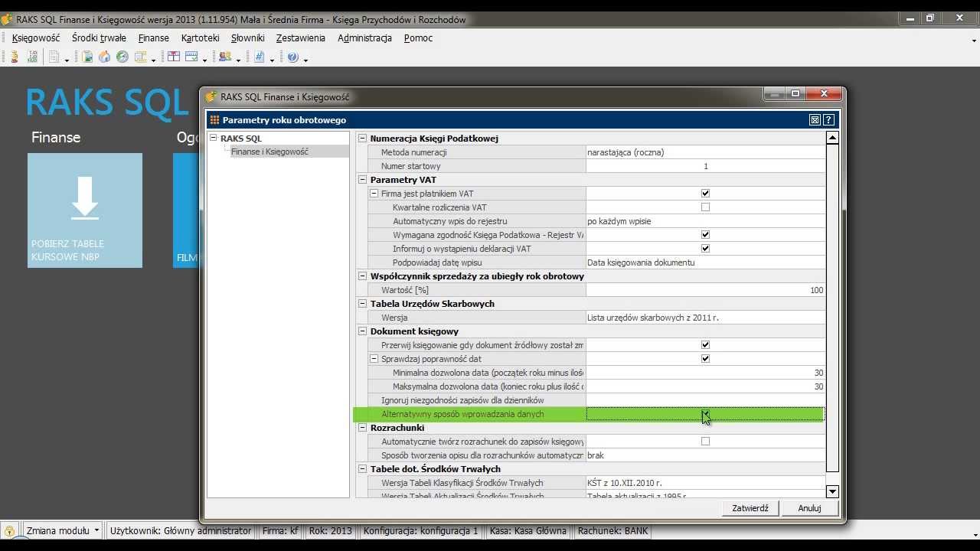The image size is (980, 551).
Task: Collapse Sprawdzaj poprawność dat subgroup
Action: coord(374,359)
